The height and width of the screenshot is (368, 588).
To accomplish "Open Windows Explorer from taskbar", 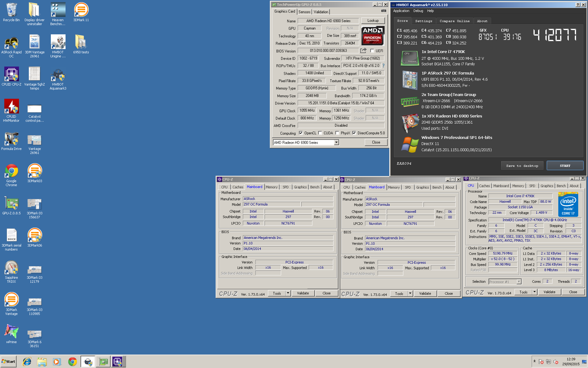I will 42,362.
